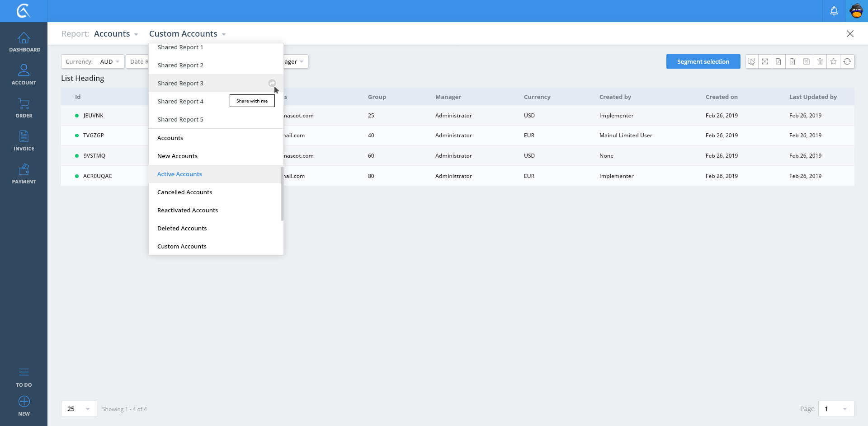Go to Invoice in the sidebar
The height and width of the screenshot is (426, 868).
[x=24, y=140]
